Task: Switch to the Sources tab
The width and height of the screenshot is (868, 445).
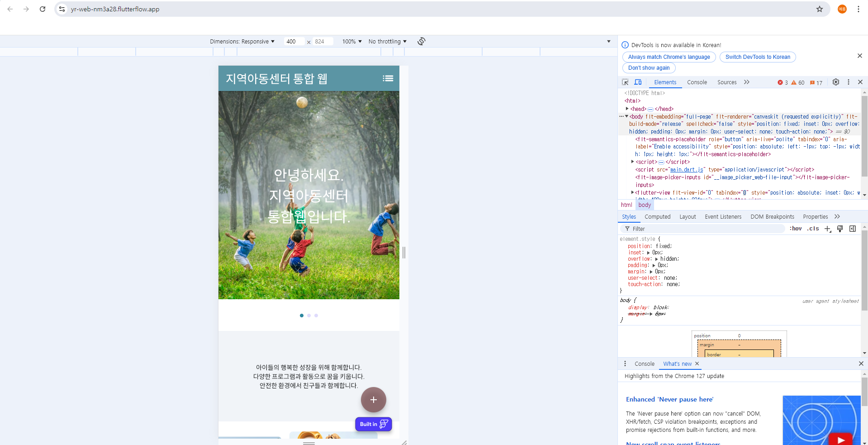Action: click(727, 82)
